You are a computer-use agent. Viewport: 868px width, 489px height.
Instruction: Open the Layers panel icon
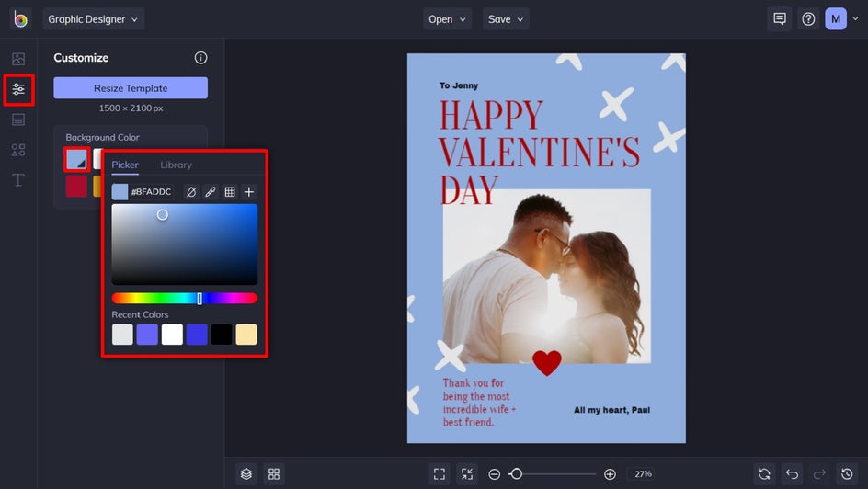coord(246,474)
